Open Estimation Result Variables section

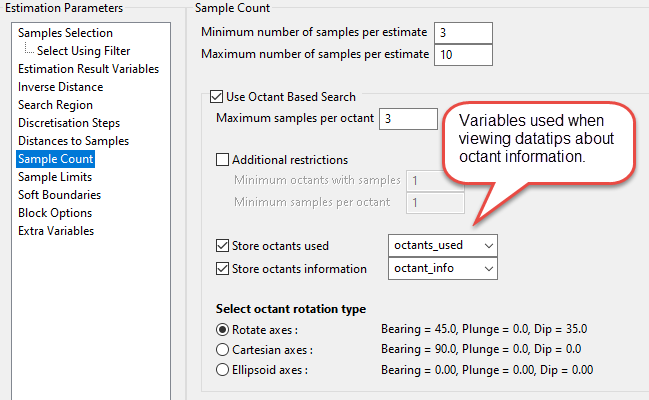[88, 69]
